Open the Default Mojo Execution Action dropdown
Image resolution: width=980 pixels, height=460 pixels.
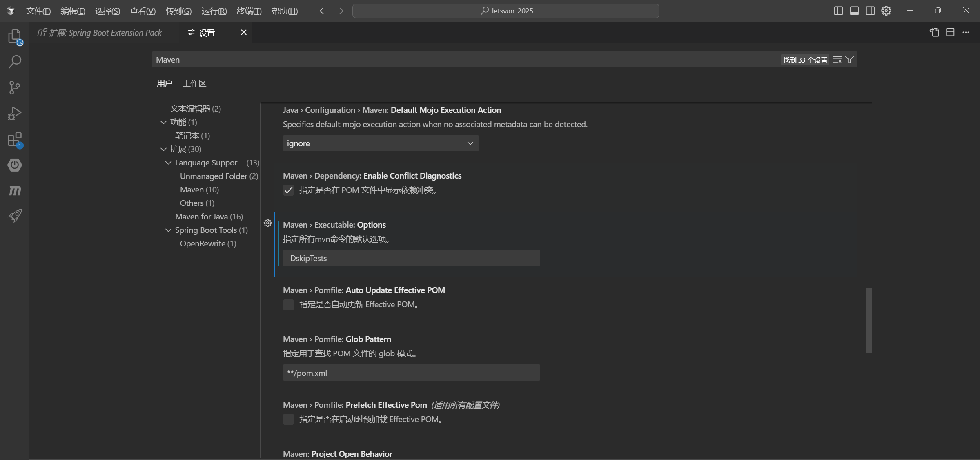click(380, 143)
